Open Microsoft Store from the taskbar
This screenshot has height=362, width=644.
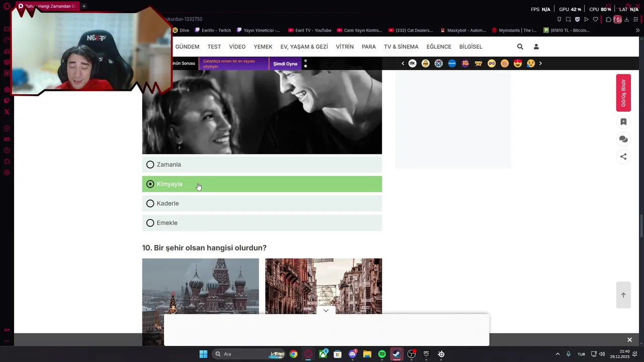338,354
